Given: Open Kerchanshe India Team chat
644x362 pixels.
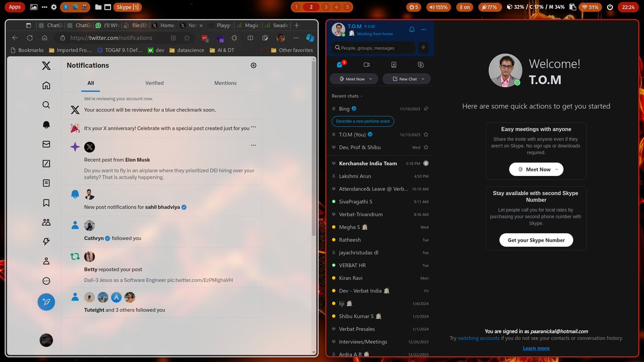Looking at the screenshot, I should click(x=379, y=163).
